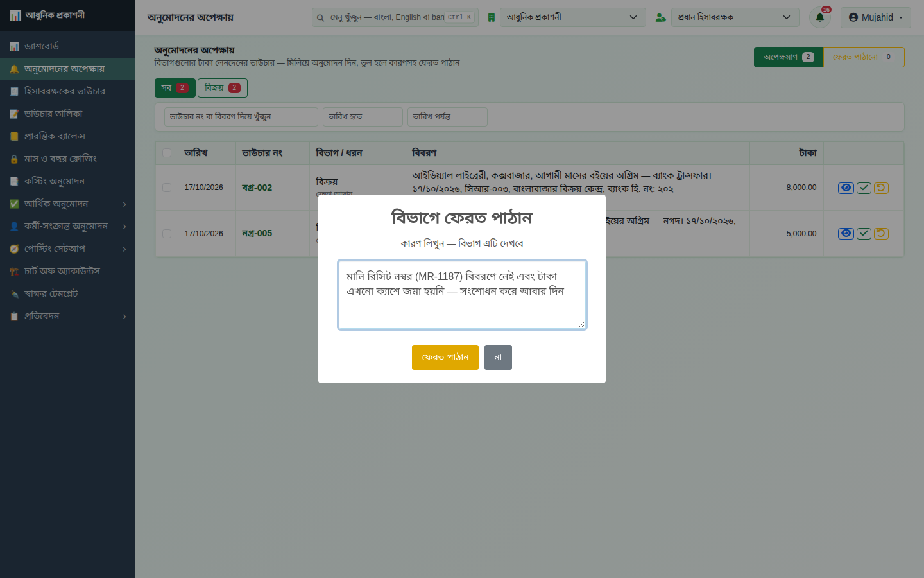
Task: Expand পোস্টিং সেটআপ submenu
Action: tap(67, 249)
